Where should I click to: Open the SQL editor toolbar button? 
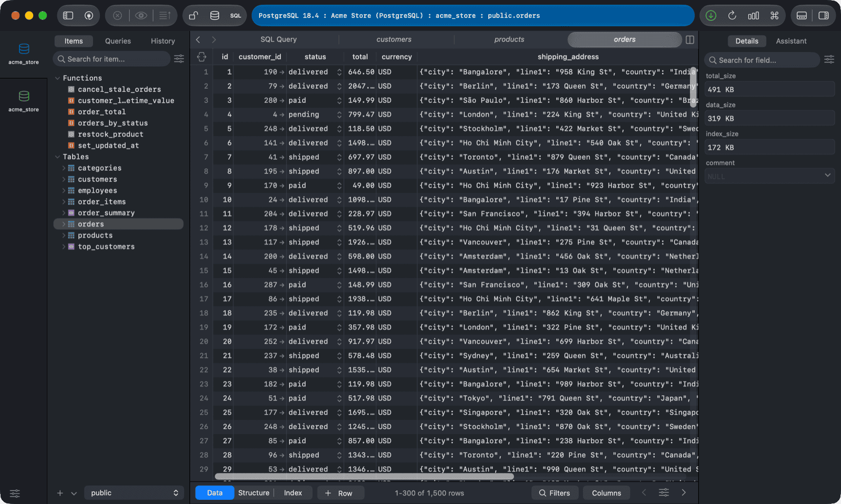click(235, 16)
